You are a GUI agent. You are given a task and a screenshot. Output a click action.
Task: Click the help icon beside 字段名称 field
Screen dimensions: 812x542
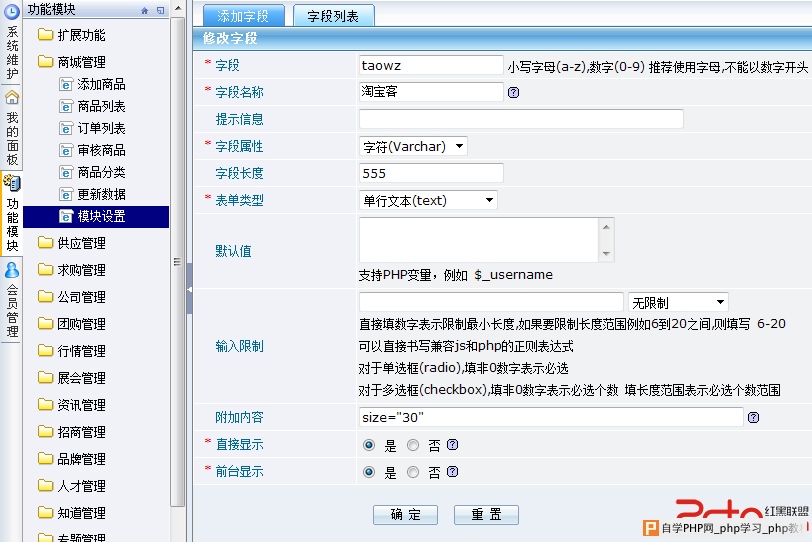[x=513, y=92]
